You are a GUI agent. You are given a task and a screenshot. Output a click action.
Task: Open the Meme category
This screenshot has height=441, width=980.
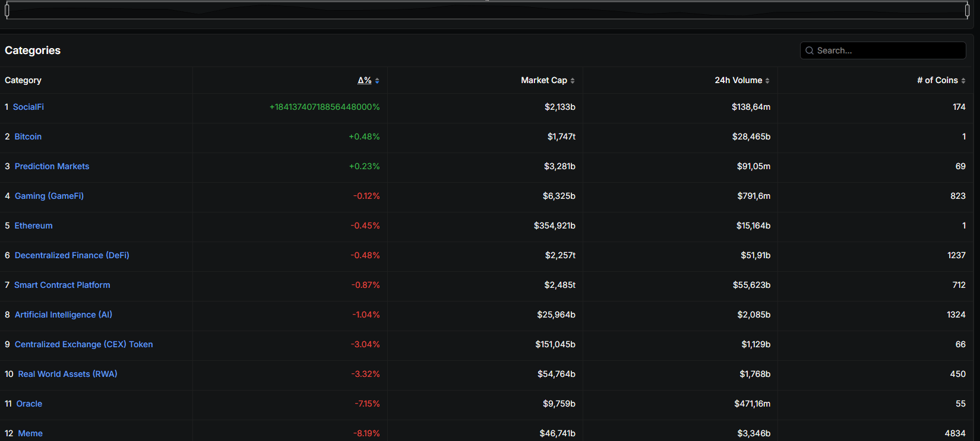(x=30, y=433)
